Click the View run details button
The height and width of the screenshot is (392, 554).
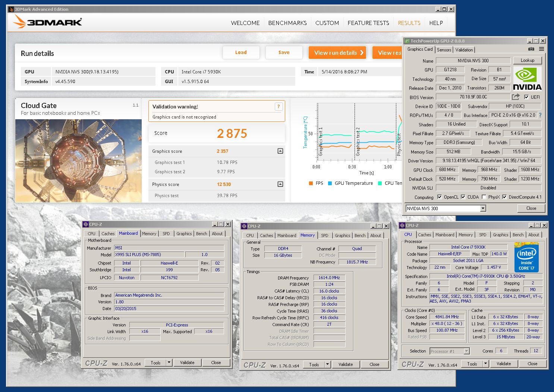pyautogui.click(x=337, y=53)
